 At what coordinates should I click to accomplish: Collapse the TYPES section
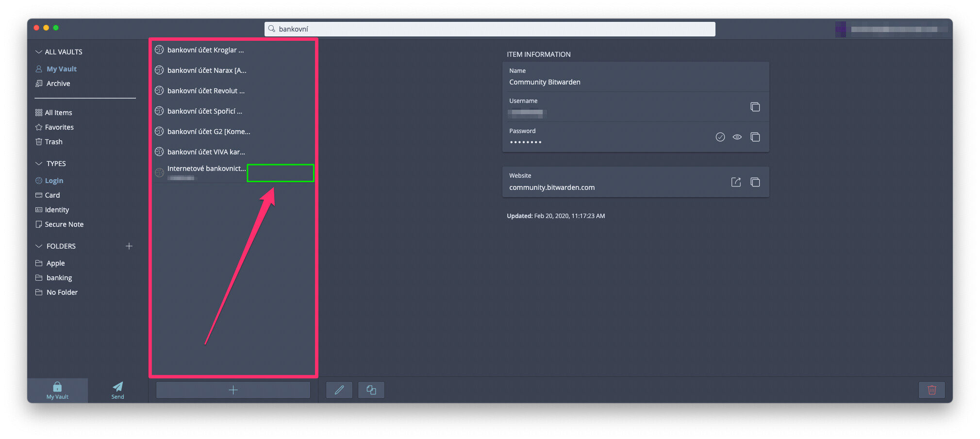[x=39, y=164]
